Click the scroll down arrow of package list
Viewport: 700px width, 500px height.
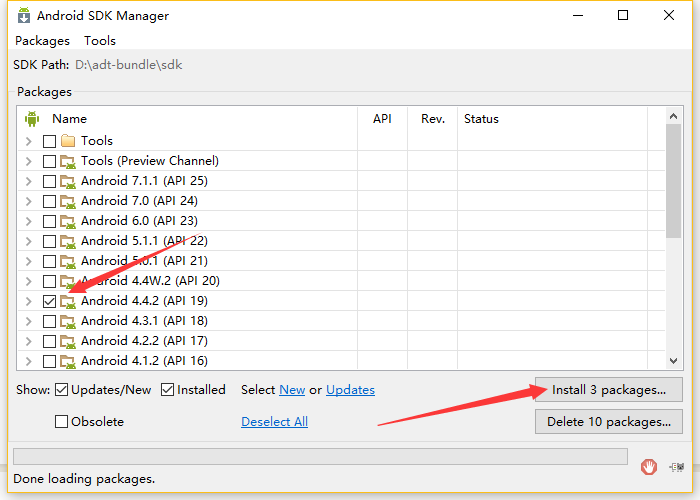tap(674, 360)
